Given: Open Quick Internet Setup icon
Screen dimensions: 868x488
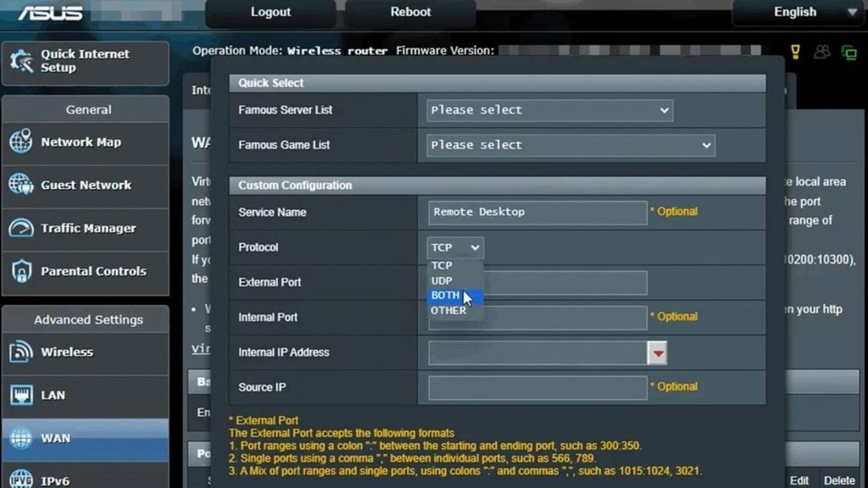Looking at the screenshot, I should [21, 61].
